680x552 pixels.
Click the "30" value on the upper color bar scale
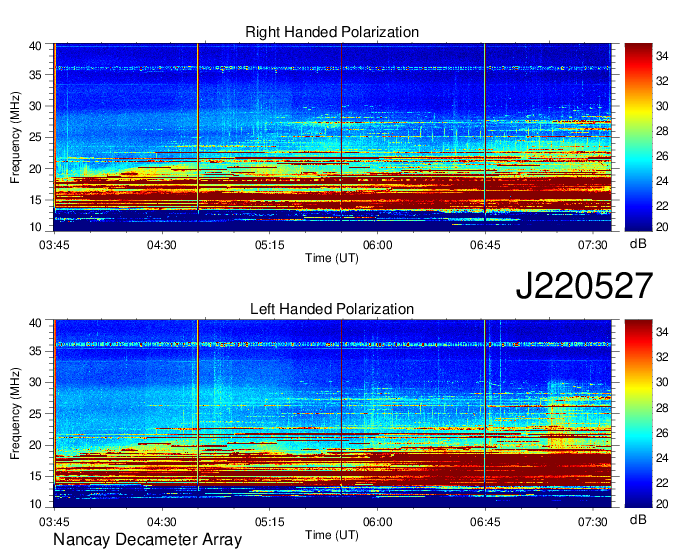coord(662,106)
